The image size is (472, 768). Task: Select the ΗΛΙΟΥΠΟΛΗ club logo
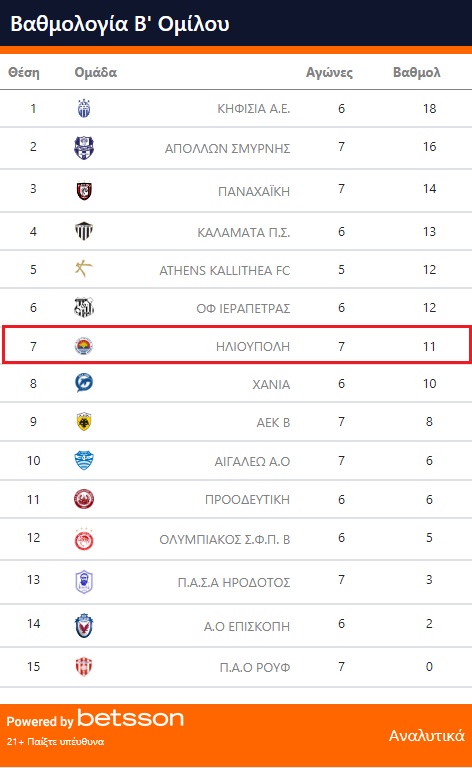click(x=84, y=346)
